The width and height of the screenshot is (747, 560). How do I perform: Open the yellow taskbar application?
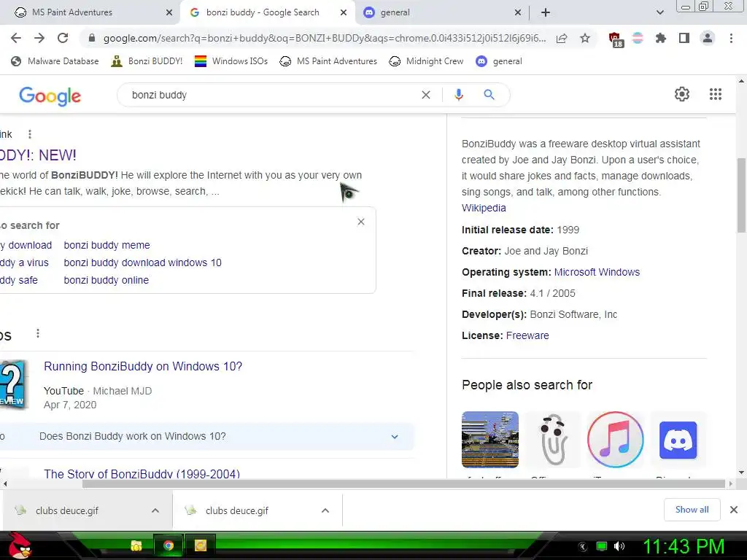tap(201, 545)
